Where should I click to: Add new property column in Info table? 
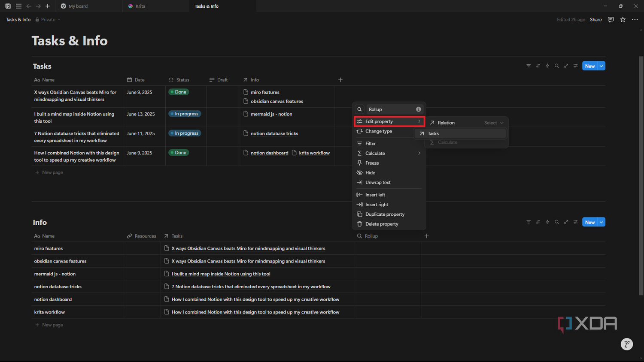pos(427,236)
